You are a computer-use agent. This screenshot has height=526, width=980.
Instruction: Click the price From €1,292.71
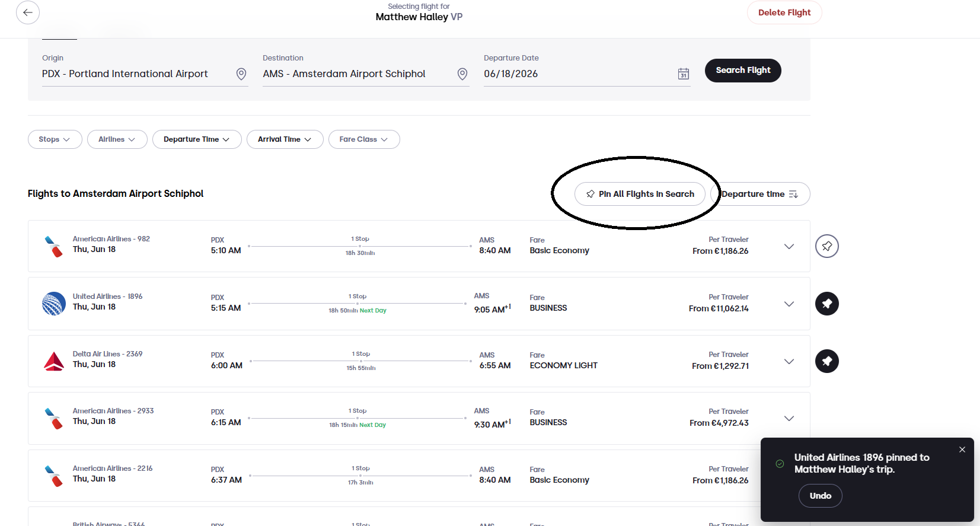pyautogui.click(x=720, y=366)
